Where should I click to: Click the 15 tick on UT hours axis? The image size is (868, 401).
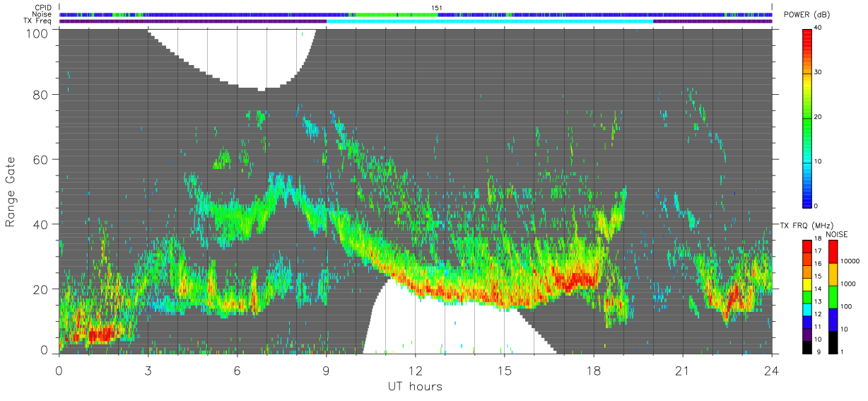click(504, 370)
